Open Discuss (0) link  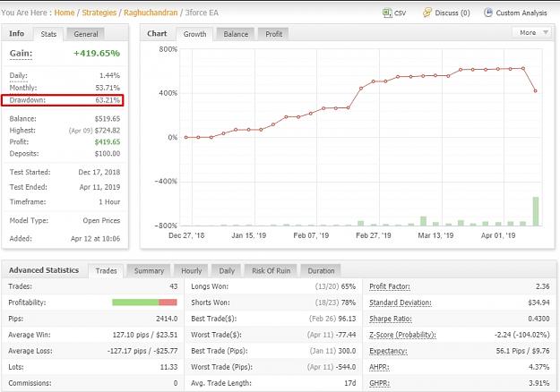(452, 13)
